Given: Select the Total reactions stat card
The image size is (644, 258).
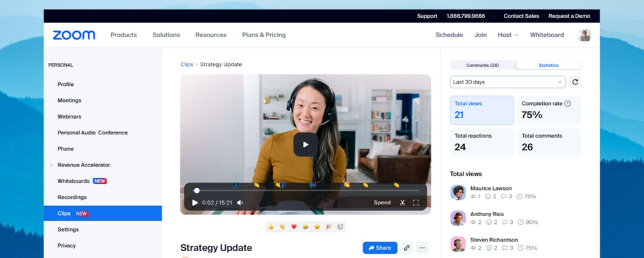Looking at the screenshot, I should point(482,142).
